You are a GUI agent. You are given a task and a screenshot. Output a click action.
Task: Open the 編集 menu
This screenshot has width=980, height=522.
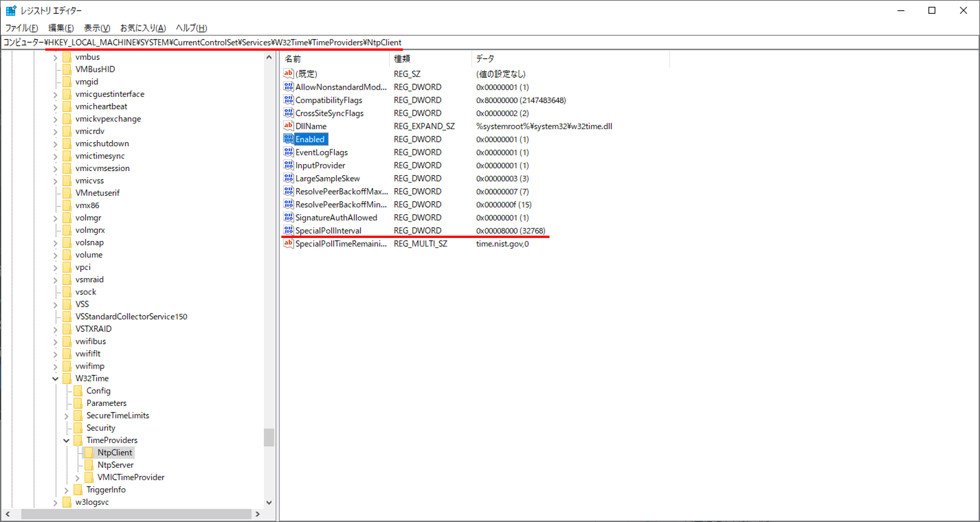click(x=61, y=28)
